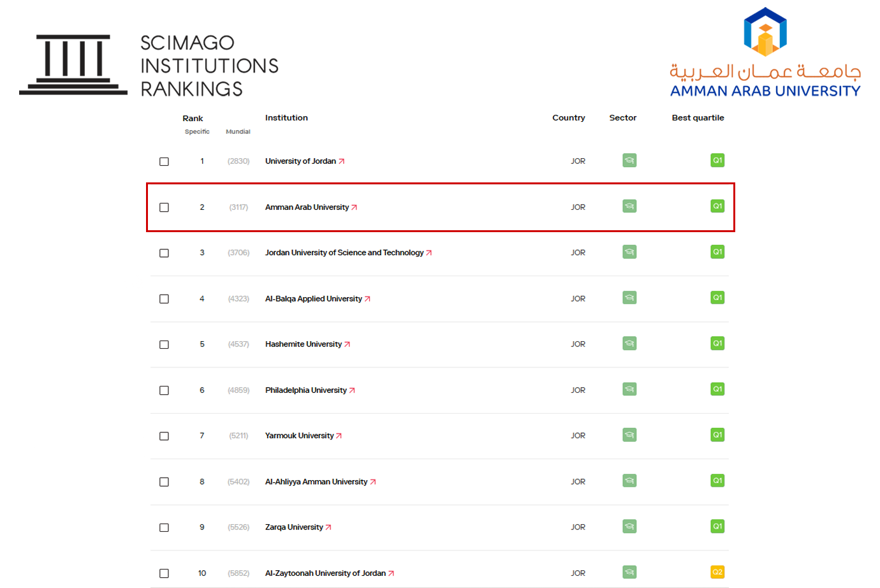Open the Amman Arab University link

click(x=311, y=207)
